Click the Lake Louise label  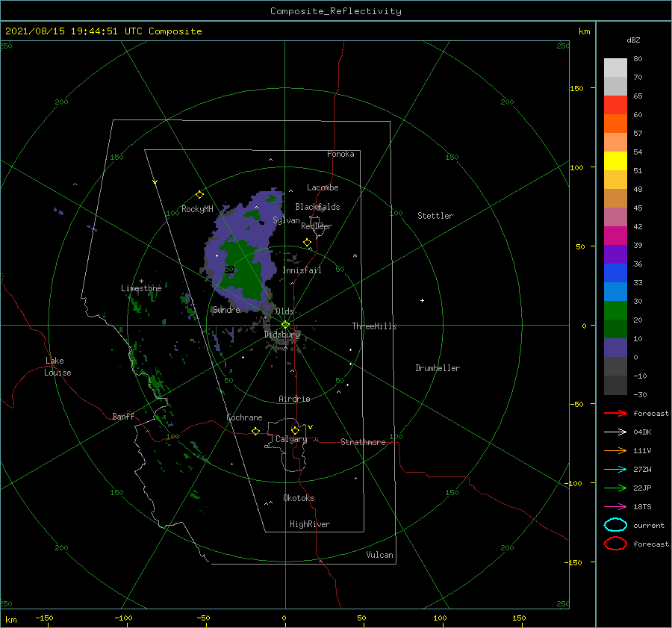(57, 367)
